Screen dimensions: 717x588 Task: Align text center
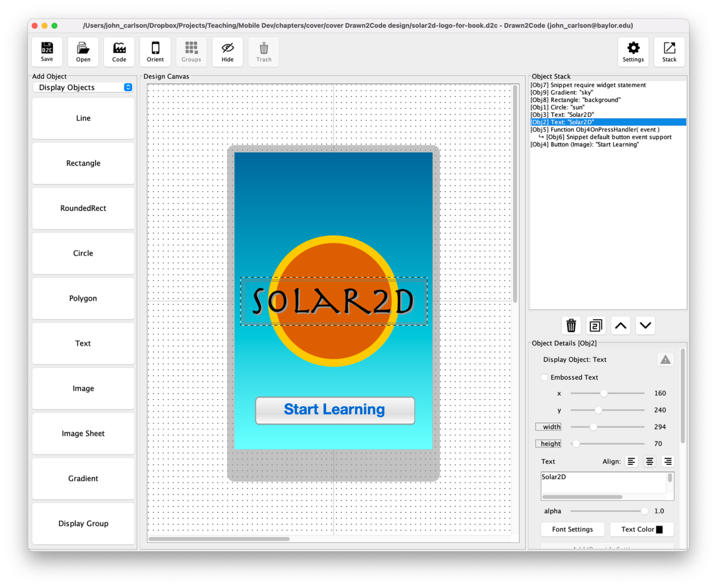649,461
